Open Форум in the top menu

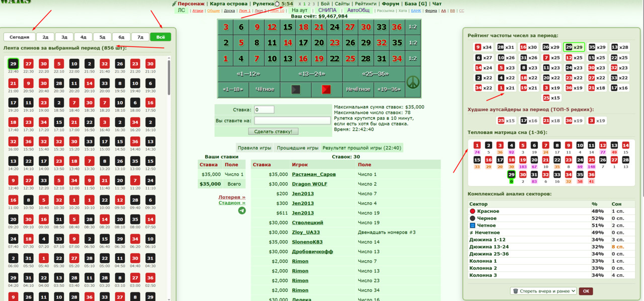coord(390,4)
